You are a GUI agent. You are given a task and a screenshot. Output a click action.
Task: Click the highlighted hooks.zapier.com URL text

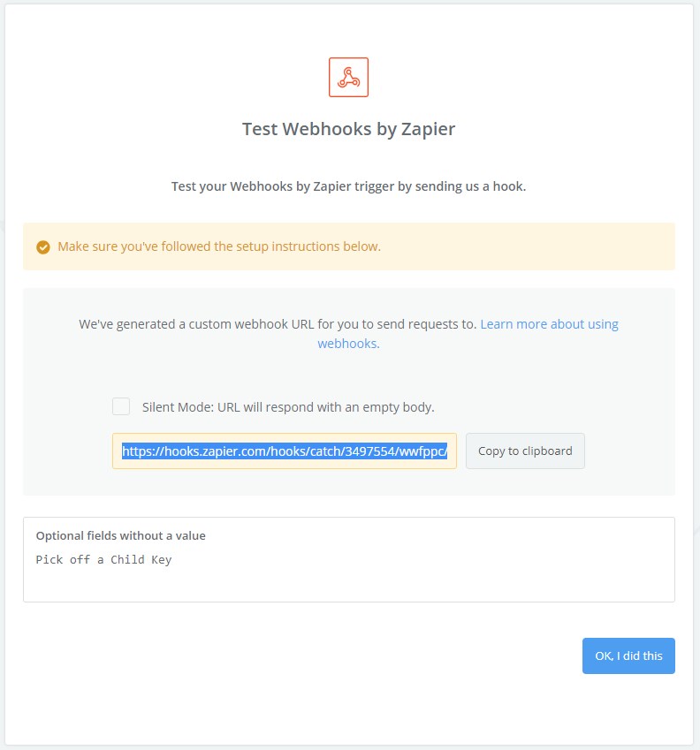pyautogui.click(x=285, y=451)
